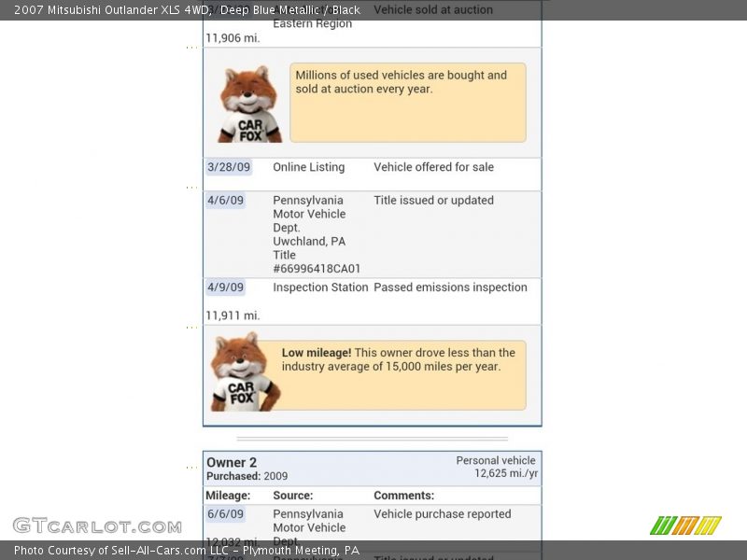The image size is (747, 560).
Task: Click the Car Fox mascot beside the auction note
Action: point(250,104)
